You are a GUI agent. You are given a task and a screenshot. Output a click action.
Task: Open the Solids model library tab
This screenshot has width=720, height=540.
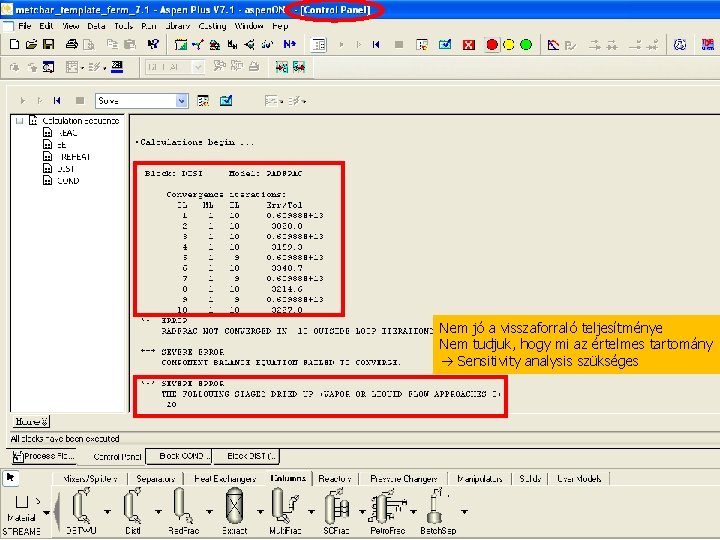tap(529, 478)
